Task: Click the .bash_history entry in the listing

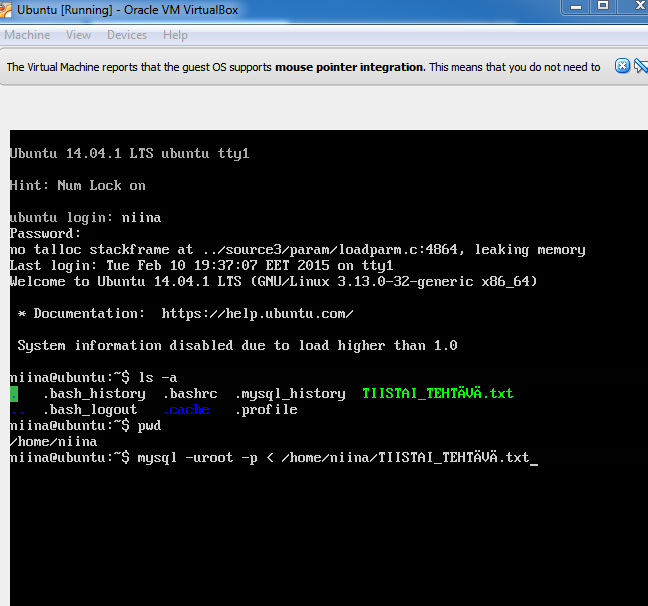Action: [94, 393]
